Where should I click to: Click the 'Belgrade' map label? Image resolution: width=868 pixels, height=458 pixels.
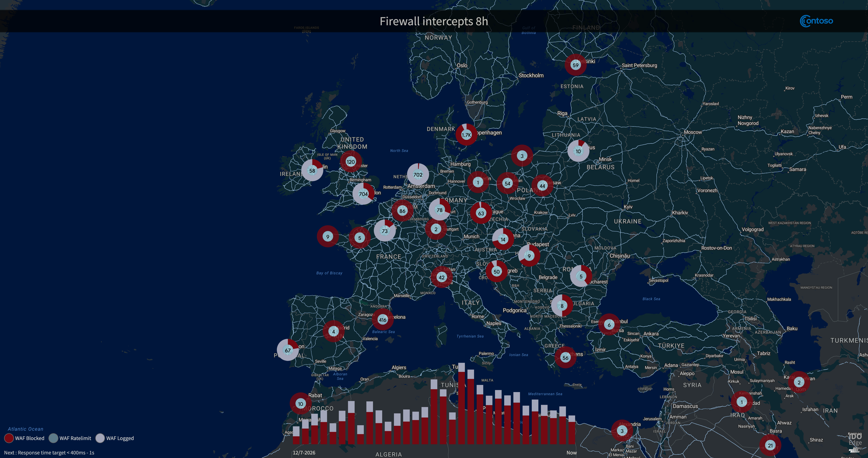pyautogui.click(x=548, y=277)
